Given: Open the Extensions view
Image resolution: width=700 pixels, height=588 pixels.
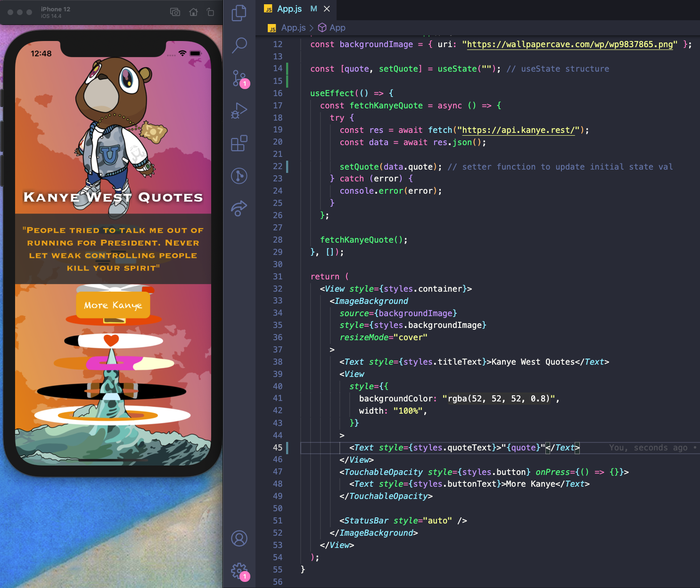Looking at the screenshot, I should click(x=239, y=143).
